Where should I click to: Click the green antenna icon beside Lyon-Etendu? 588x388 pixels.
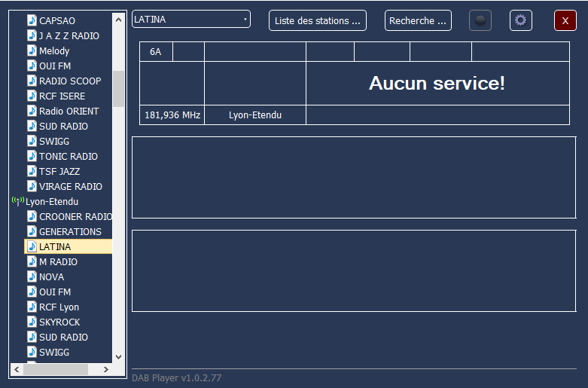pos(17,201)
